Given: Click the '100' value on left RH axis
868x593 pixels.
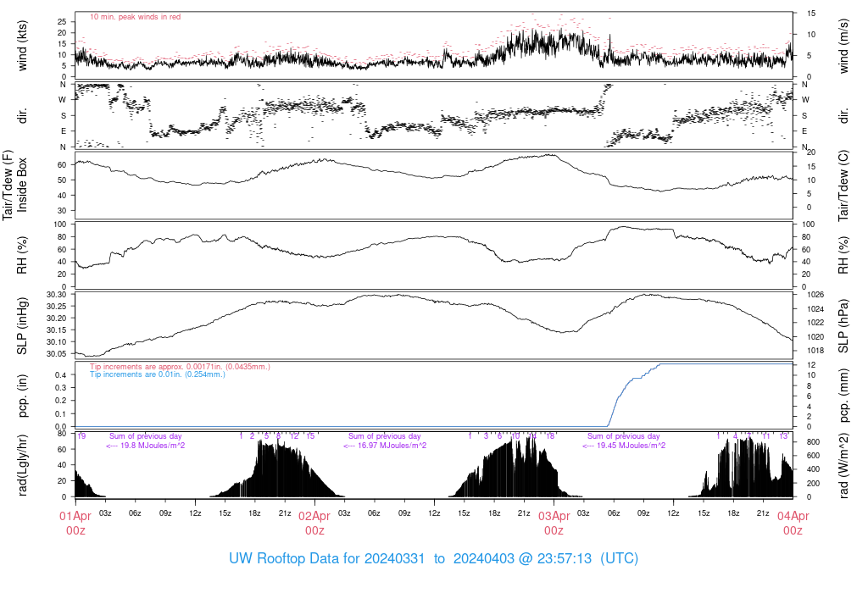Looking at the screenshot, I should pyautogui.click(x=60, y=224).
